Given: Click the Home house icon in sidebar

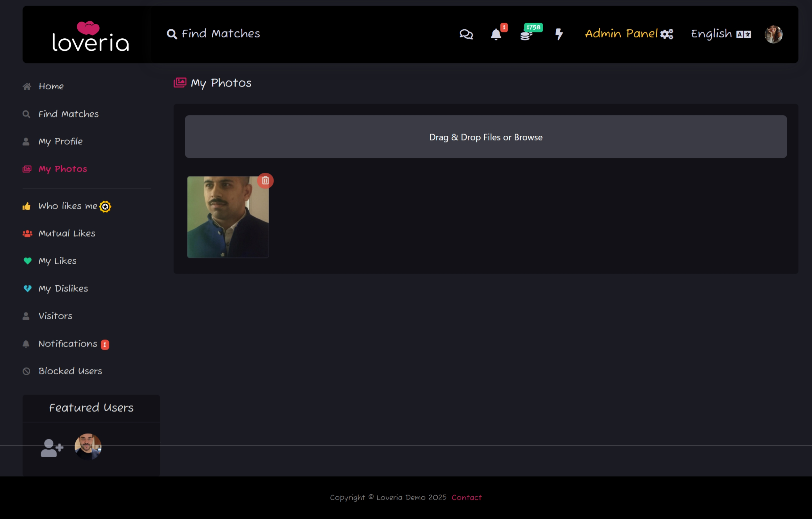Looking at the screenshot, I should click(27, 86).
